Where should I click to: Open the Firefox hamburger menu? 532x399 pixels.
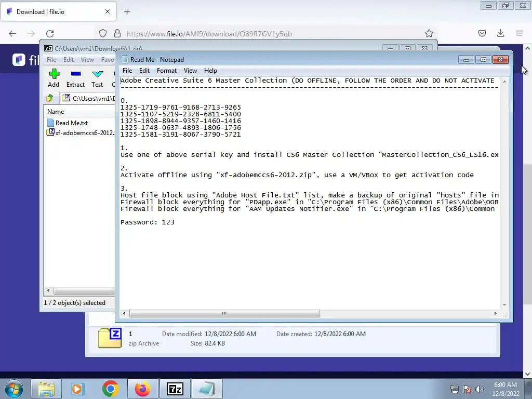[x=520, y=33]
